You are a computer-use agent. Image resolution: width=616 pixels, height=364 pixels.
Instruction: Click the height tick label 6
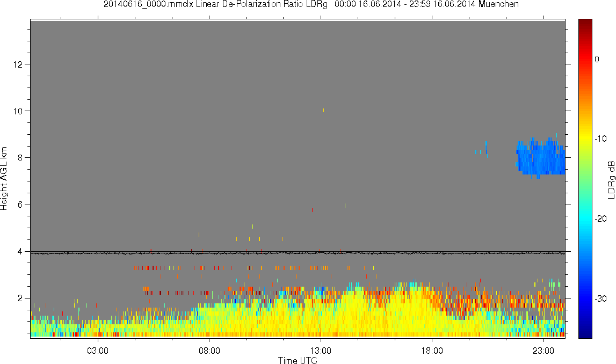pyautogui.click(x=20, y=205)
